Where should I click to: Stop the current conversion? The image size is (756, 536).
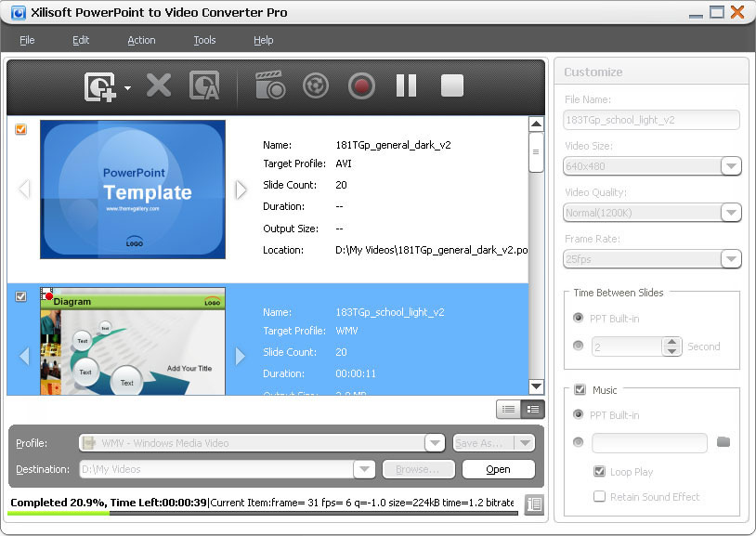coord(451,85)
